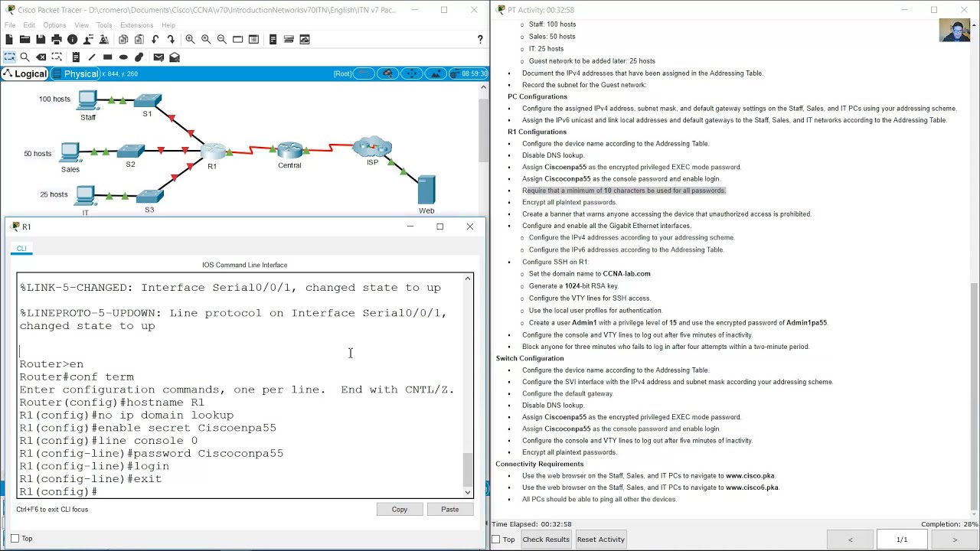Select the CLI tab in R1 window
This screenshot has height=551, width=980.
pos(21,248)
